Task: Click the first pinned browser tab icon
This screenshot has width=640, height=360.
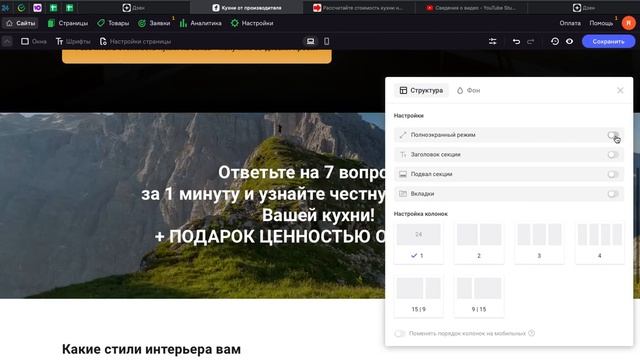Action: tap(6, 8)
